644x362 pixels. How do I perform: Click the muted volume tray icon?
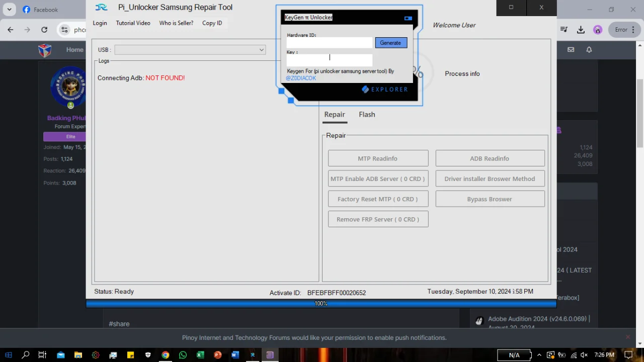(584, 355)
